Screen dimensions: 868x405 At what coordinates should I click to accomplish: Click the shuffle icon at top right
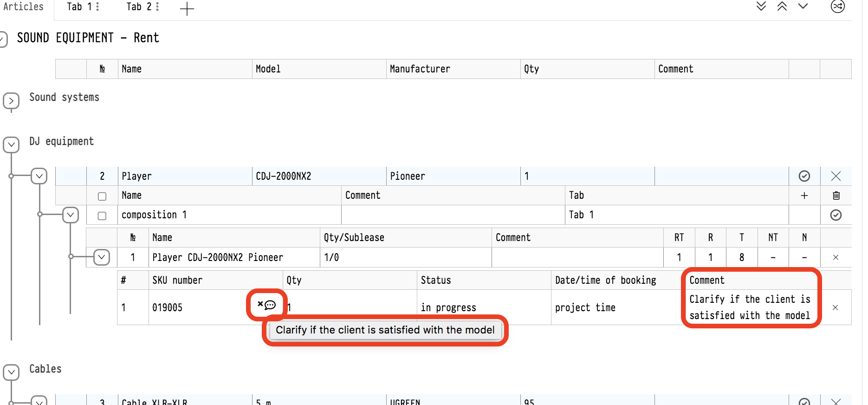(x=837, y=7)
